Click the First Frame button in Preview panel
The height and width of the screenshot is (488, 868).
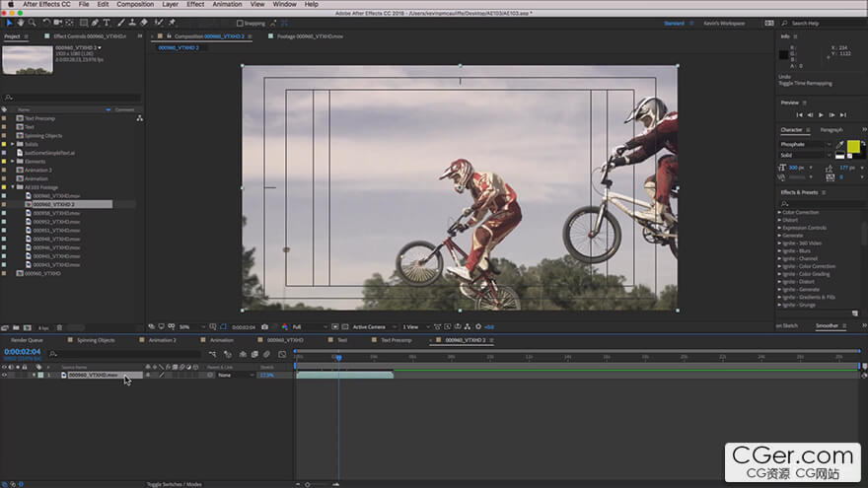[799, 115]
